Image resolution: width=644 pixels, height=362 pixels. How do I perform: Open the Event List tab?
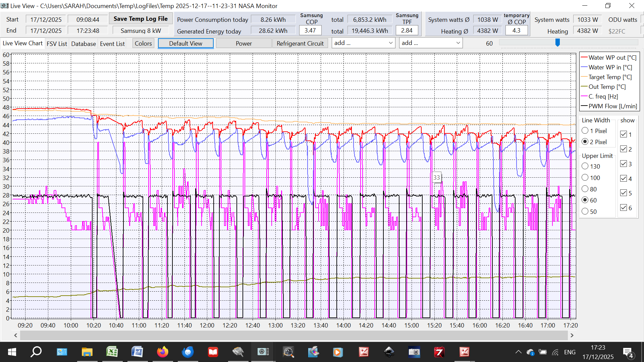(112, 44)
